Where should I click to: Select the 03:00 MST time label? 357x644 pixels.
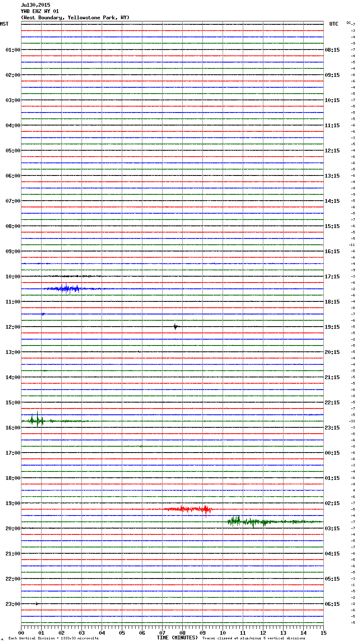point(13,100)
